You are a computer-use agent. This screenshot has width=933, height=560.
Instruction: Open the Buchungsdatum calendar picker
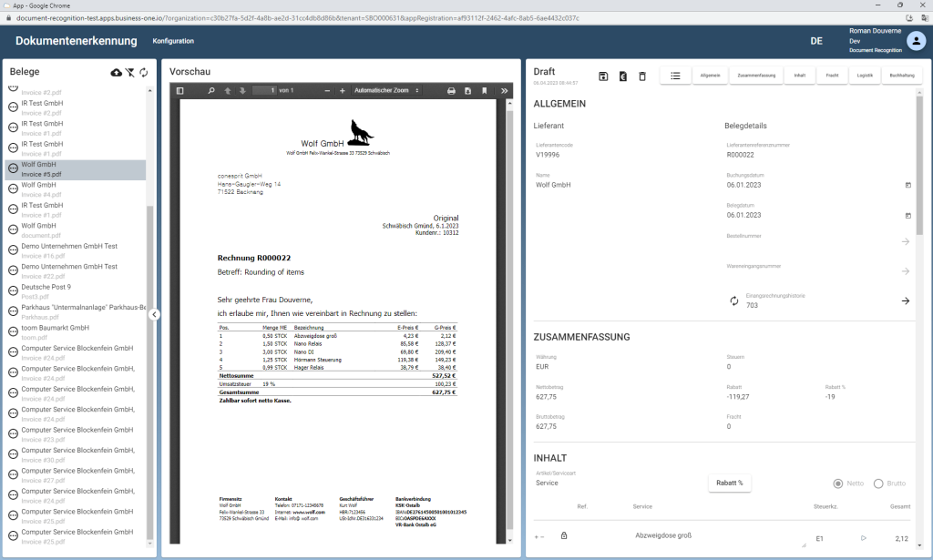(x=907, y=185)
